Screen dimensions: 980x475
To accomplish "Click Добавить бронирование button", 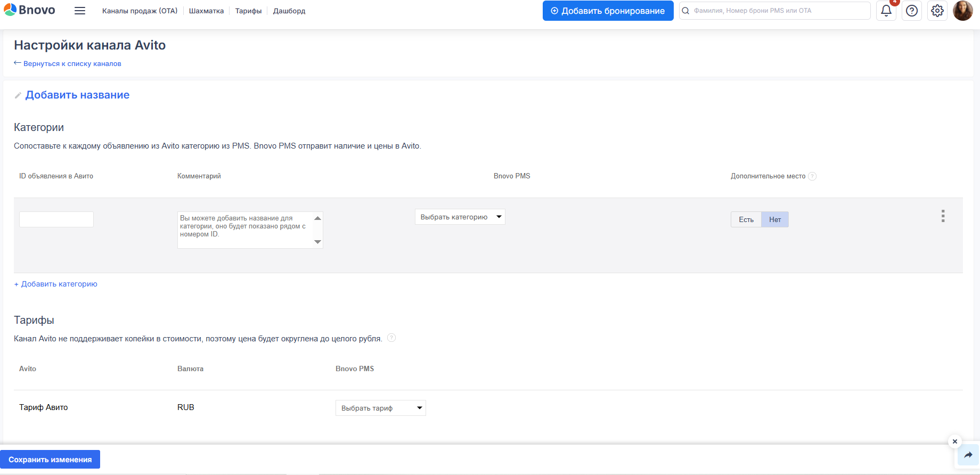I will (x=608, y=11).
